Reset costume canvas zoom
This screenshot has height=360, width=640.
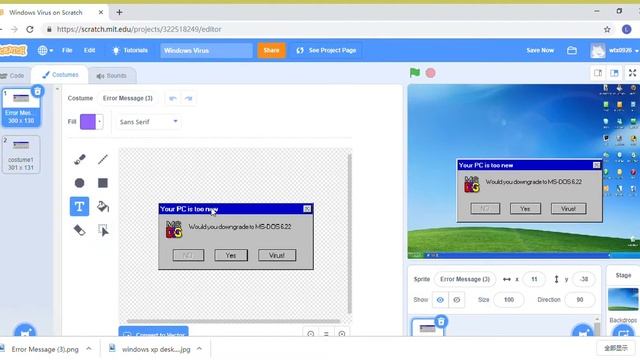326,333
